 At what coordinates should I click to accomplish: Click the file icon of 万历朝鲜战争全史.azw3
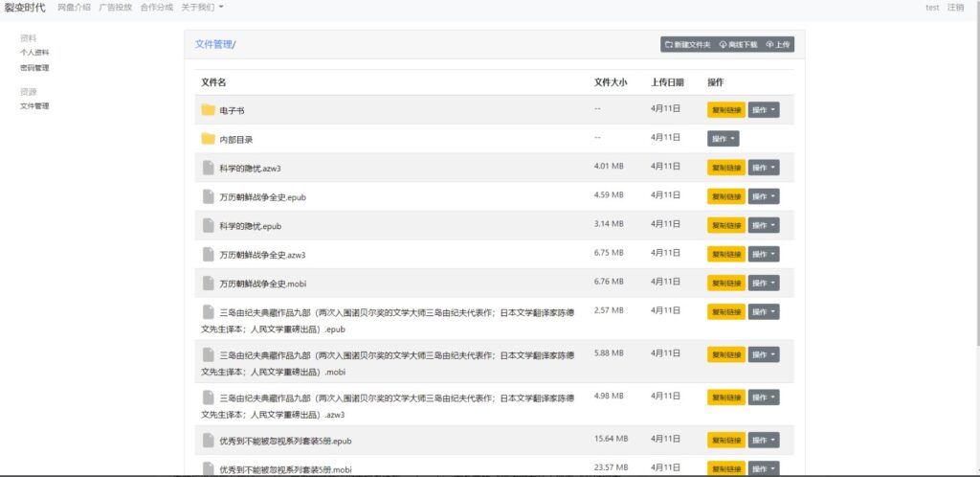click(208, 255)
